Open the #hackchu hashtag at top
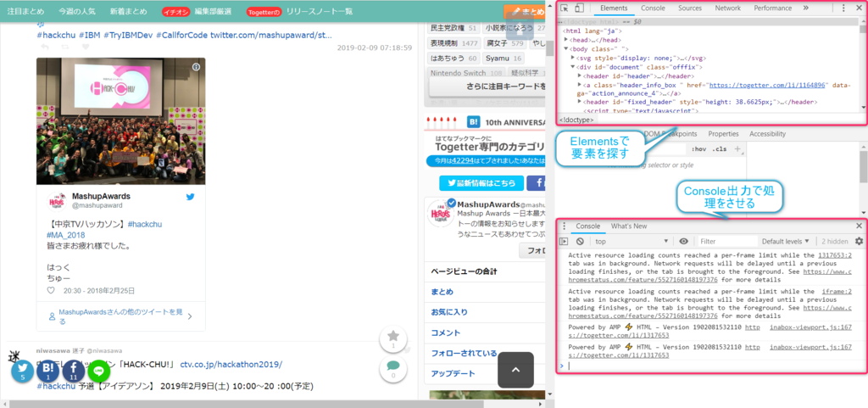The height and width of the screenshot is (408, 868). coord(56,35)
